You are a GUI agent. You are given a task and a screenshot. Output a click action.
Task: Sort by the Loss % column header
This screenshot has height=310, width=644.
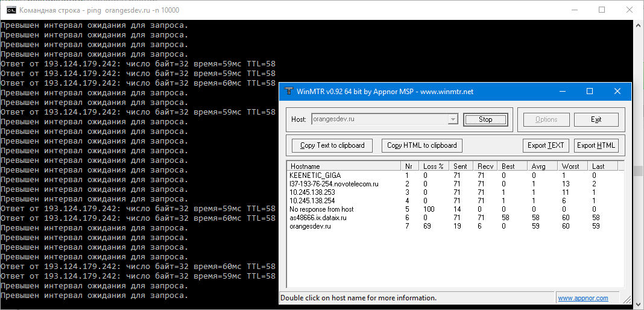pos(433,166)
